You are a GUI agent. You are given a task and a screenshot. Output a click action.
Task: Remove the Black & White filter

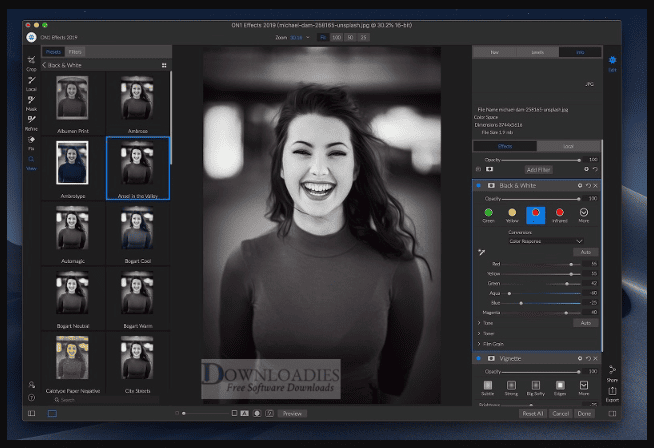click(595, 185)
